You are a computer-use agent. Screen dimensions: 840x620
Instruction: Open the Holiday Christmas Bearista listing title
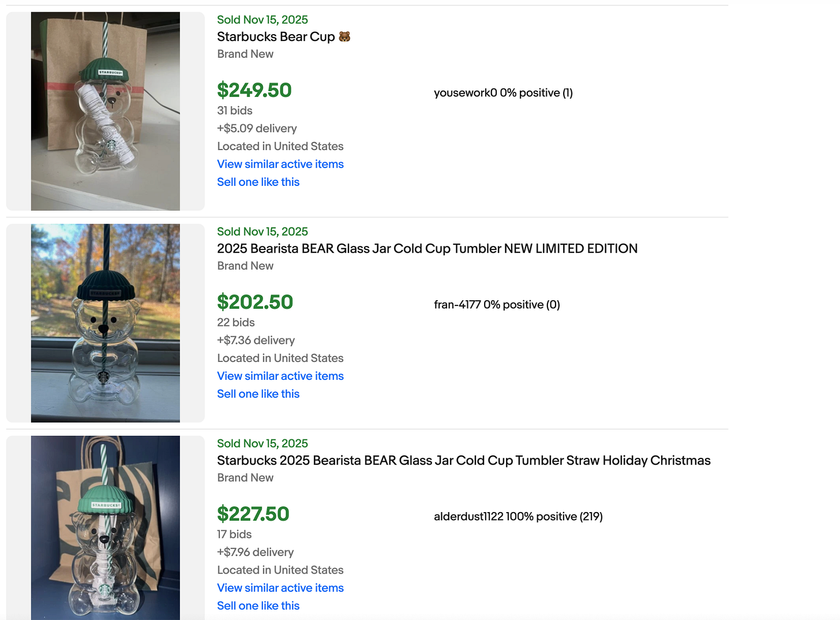coord(463,460)
